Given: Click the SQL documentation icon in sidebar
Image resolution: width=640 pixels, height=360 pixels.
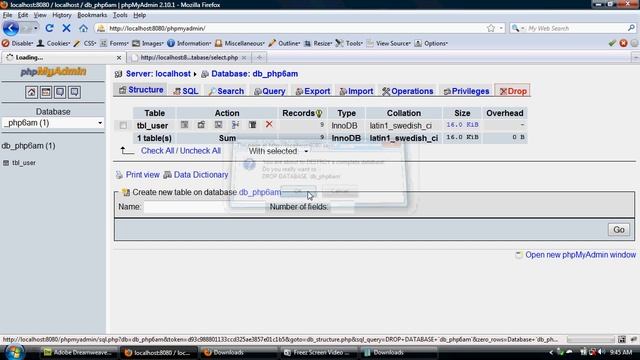Looking at the screenshot, I should (74, 92).
